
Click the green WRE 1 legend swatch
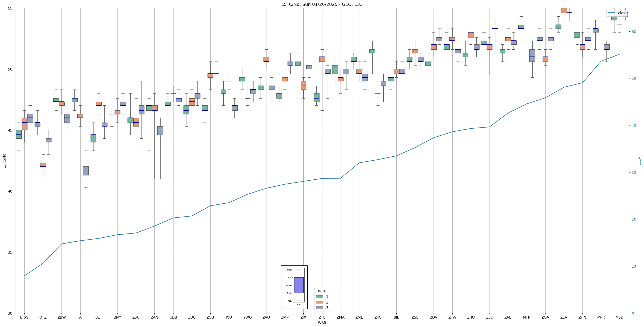click(319, 297)
